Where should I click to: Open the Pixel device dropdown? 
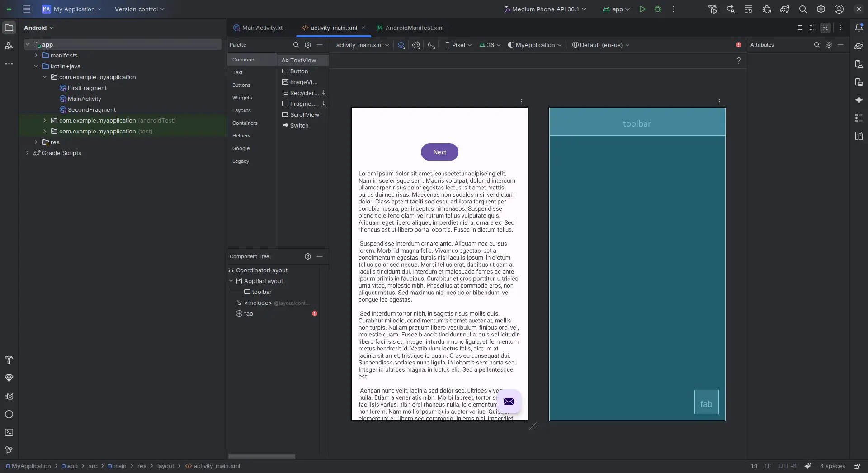pos(458,45)
